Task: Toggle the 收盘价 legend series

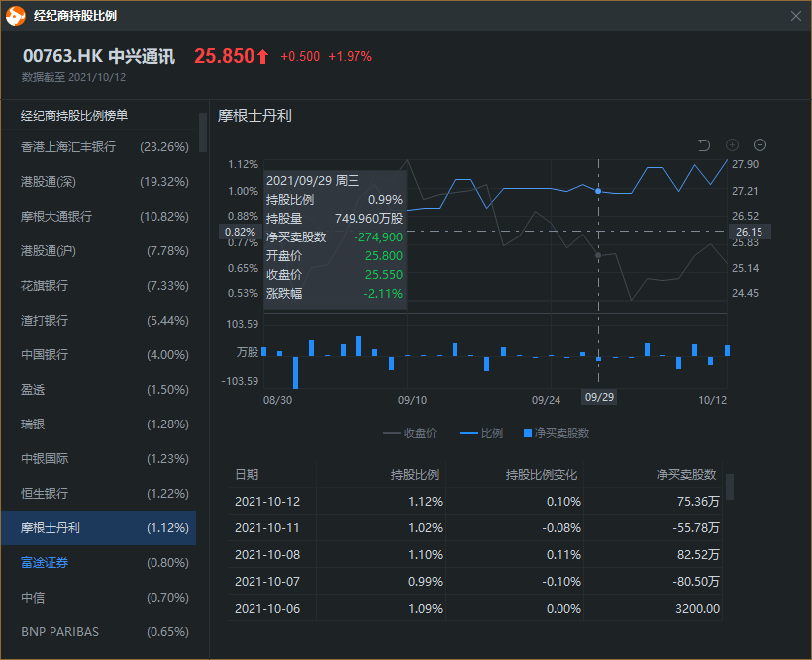Action: tap(410, 433)
